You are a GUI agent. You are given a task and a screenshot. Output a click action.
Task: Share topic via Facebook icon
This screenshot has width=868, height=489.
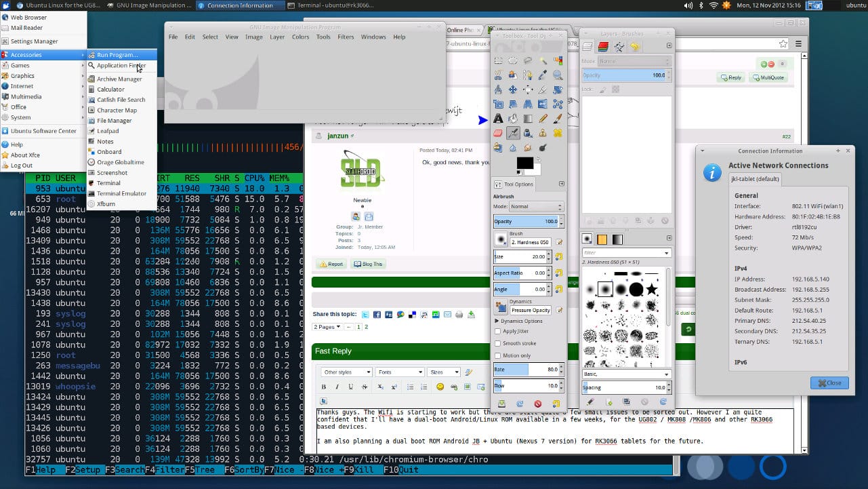pos(377,315)
